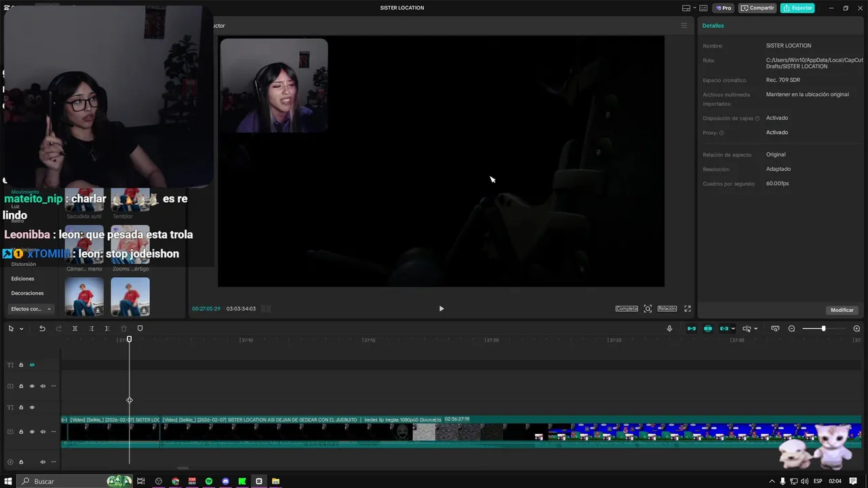Viewport: 868px width, 488px height.
Task: Start voiceover recording with microphone icon
Action: [669, 329]
